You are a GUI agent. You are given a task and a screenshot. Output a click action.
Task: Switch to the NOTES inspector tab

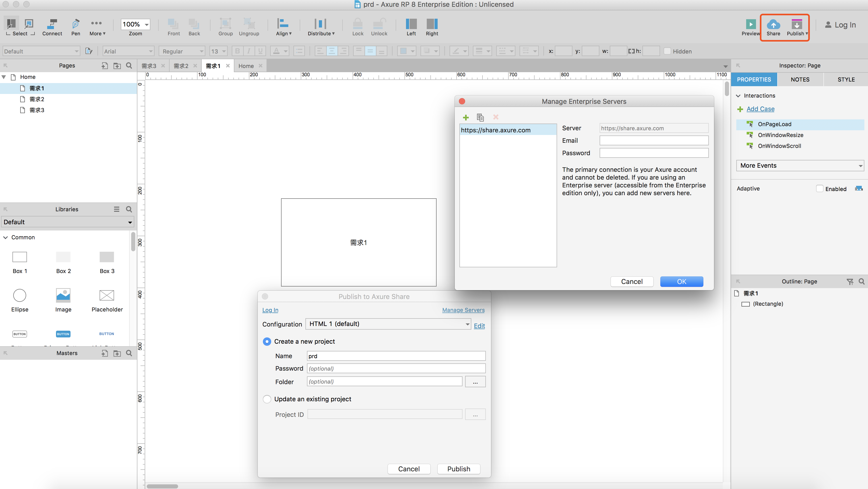[800, 80]
